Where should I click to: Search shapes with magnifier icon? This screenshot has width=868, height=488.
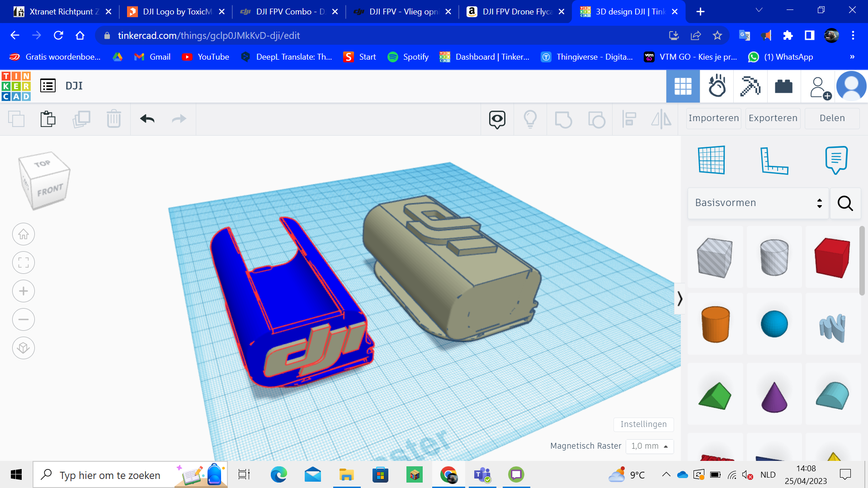click(x=845, y=203)
